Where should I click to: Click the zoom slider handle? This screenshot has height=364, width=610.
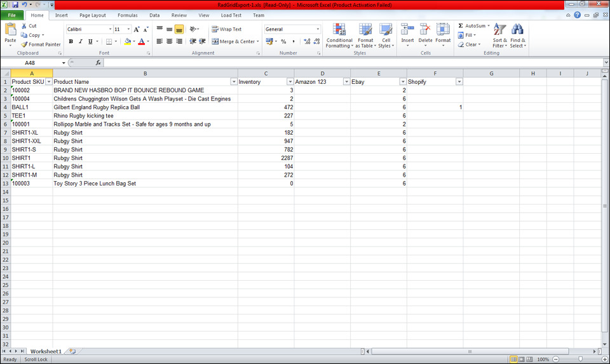pos(580,360)
